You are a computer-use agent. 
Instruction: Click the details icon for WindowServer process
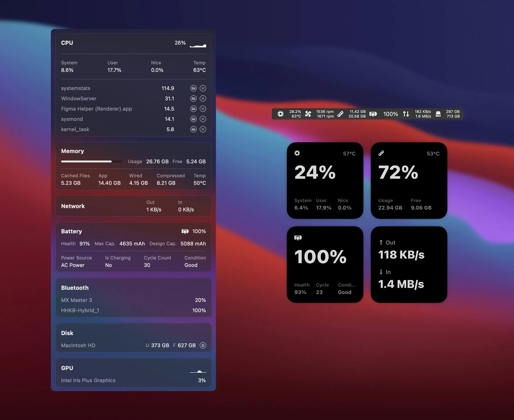click(193, 98)
